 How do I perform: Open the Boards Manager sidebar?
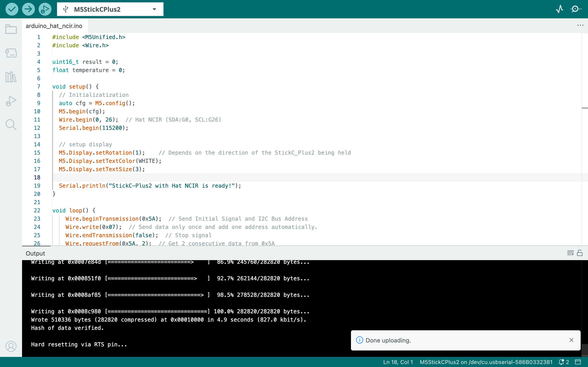tap(11, 53)
